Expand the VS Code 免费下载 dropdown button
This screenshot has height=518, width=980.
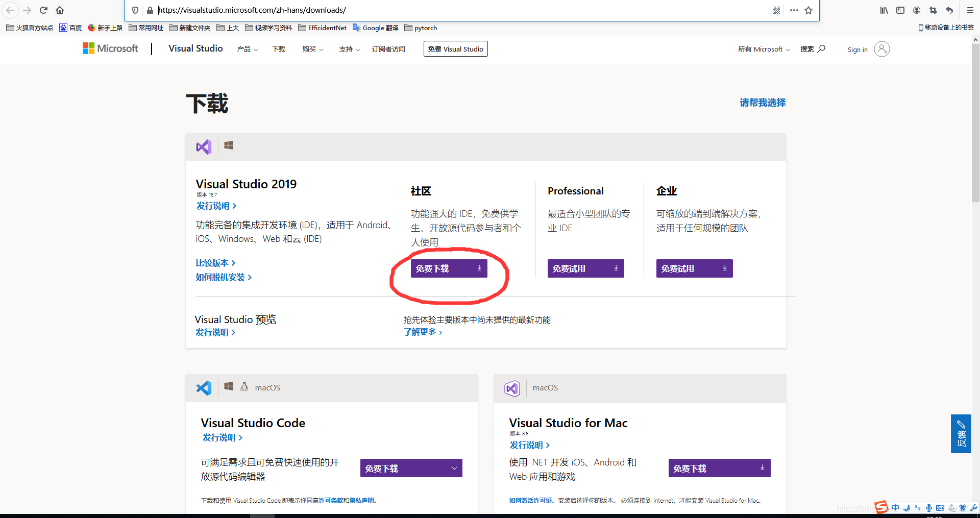[411, 468]
